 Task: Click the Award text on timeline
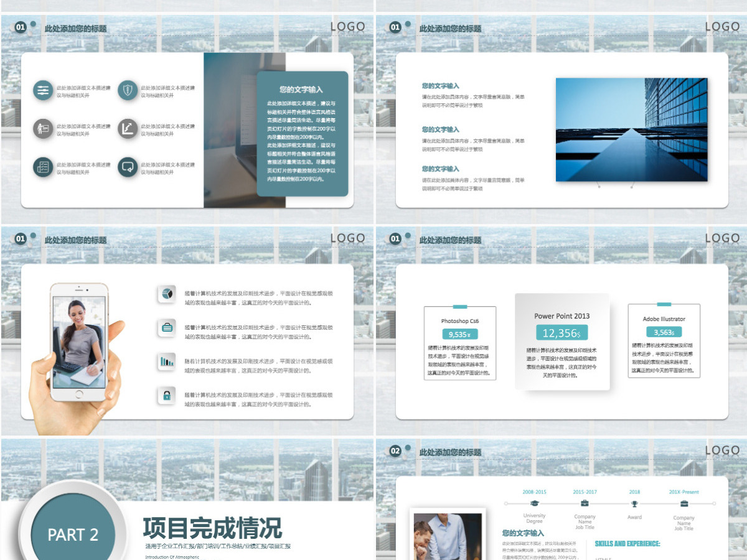(634, 517)
